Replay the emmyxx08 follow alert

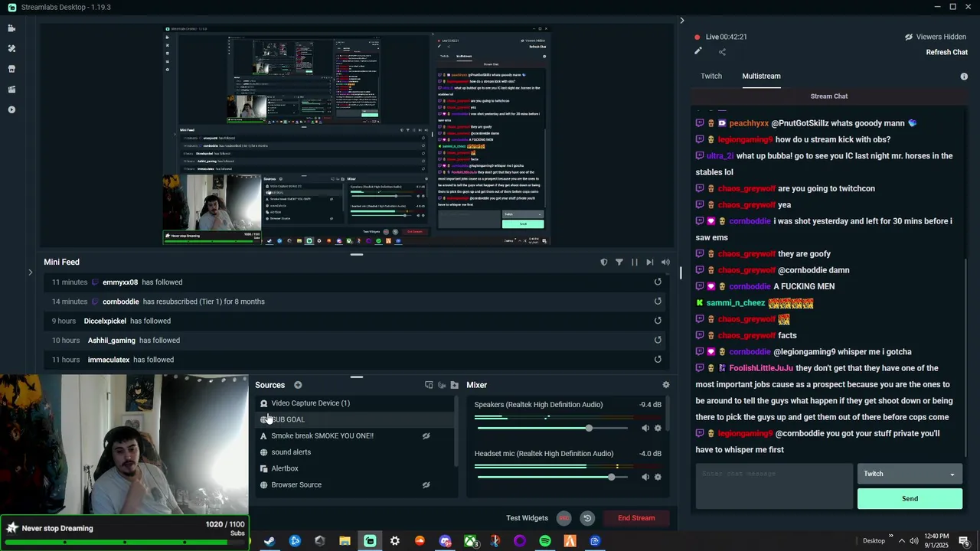pos(658,282)
